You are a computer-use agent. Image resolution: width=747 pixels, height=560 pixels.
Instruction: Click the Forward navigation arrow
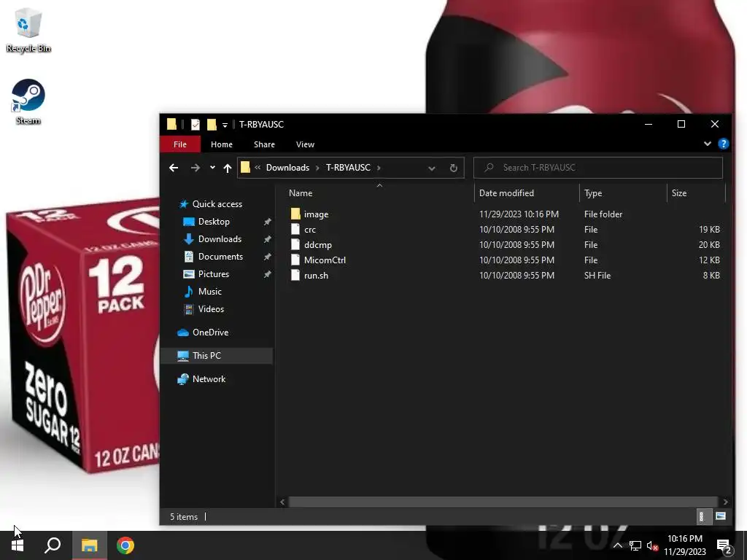[196, 168]
